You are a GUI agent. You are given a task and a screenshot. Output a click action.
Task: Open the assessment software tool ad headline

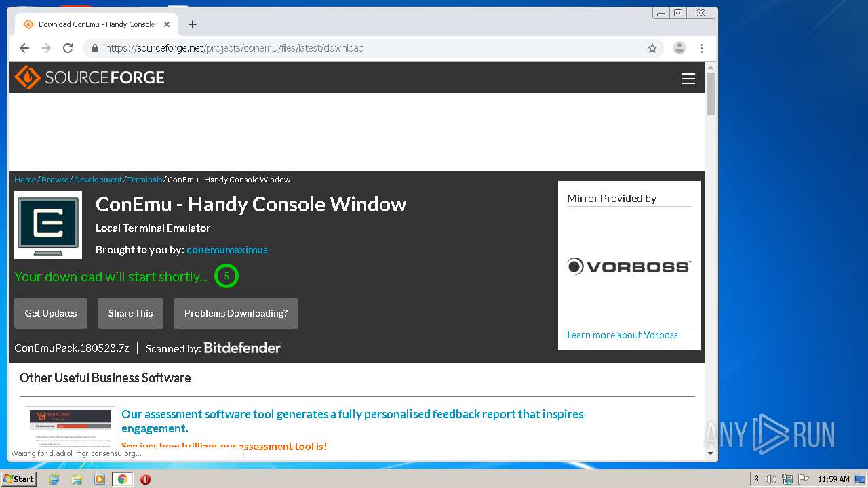click(x=353, y=421)
